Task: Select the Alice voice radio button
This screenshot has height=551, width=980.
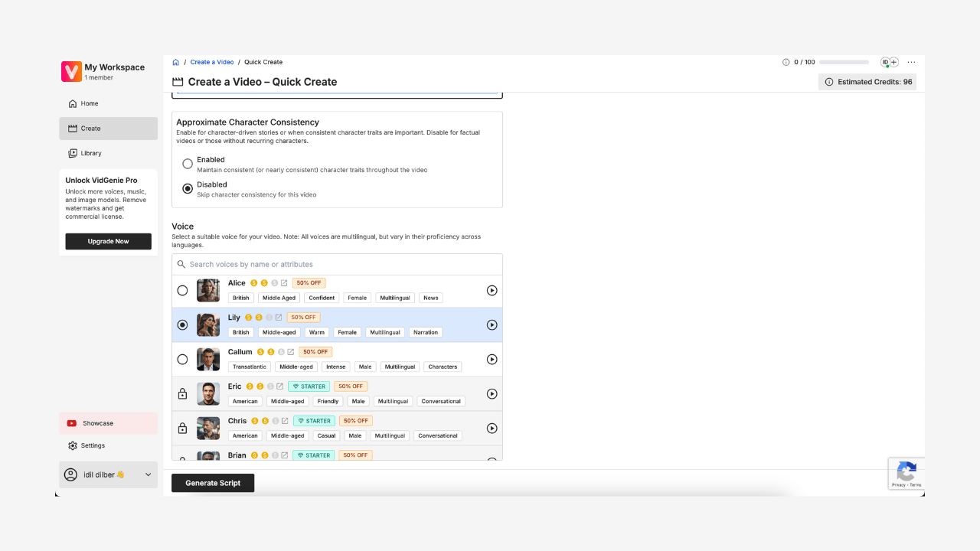Action: [x=182, y=290]
